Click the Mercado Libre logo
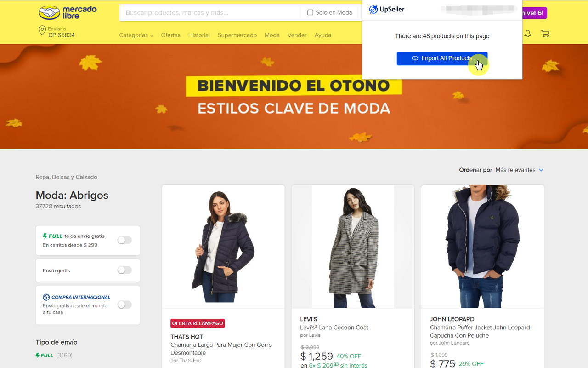This screenshot has height=368, width=588. (x=68, y=13)
